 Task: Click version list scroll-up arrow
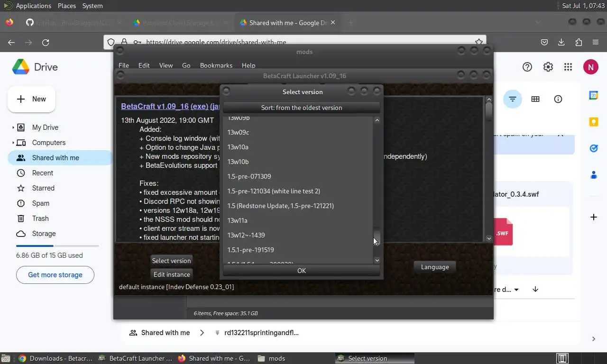click(x=377, y=120)
